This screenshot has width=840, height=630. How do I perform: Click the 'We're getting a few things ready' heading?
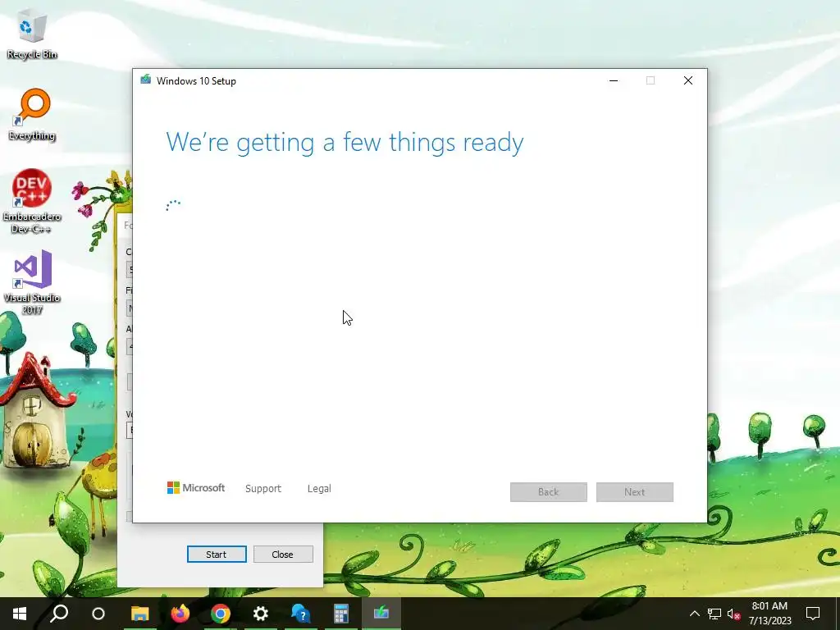[x=345, y=143]
